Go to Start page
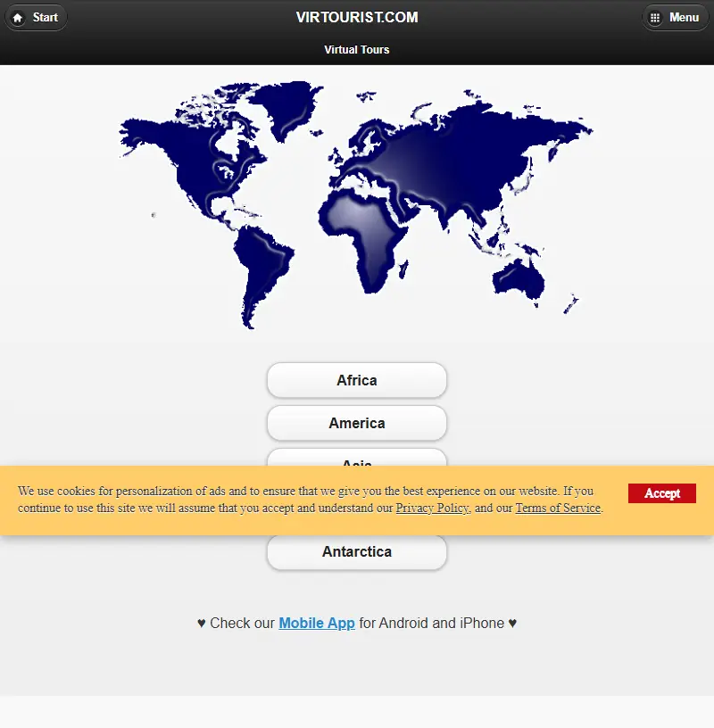 (36, 18)
